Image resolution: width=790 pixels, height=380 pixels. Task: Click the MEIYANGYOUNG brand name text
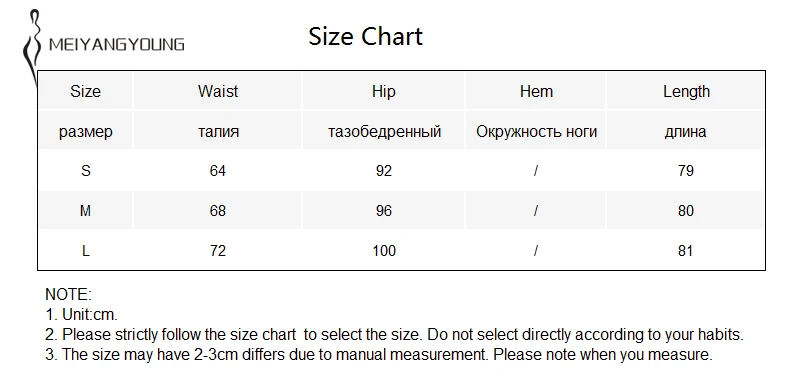click(117, 45)
